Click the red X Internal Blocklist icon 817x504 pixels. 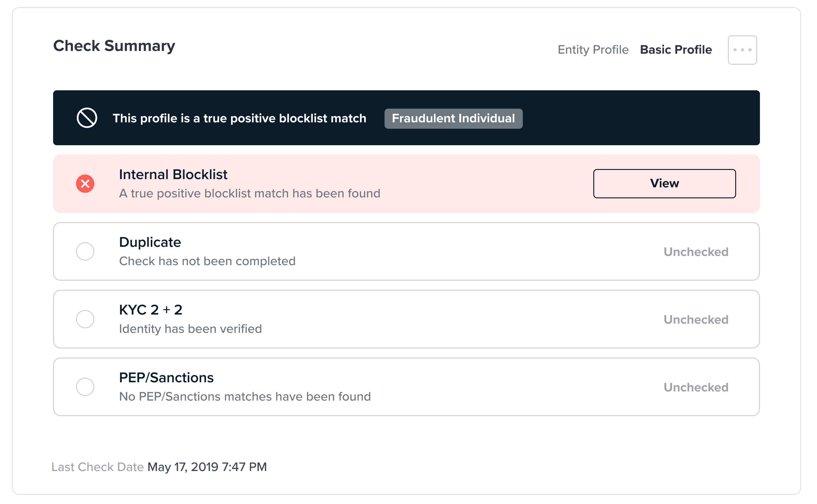coord(85,184)
